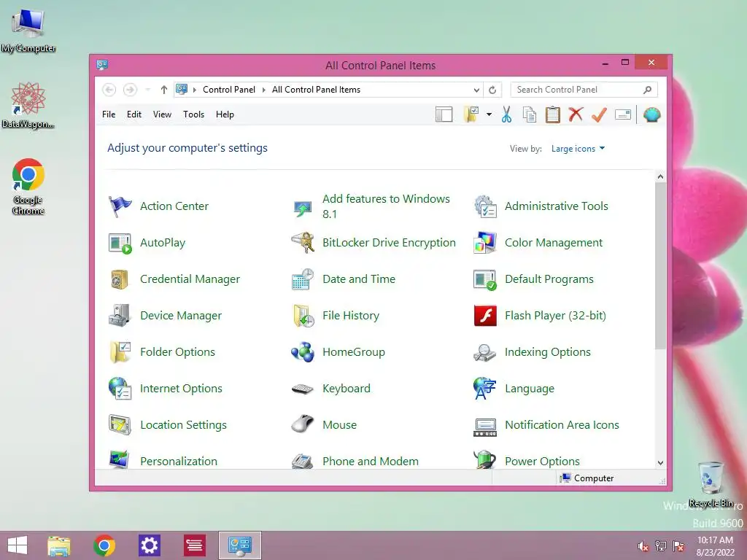Open Location Settings icon
This screenshot has height=560, width=747.
click(120, 425)
